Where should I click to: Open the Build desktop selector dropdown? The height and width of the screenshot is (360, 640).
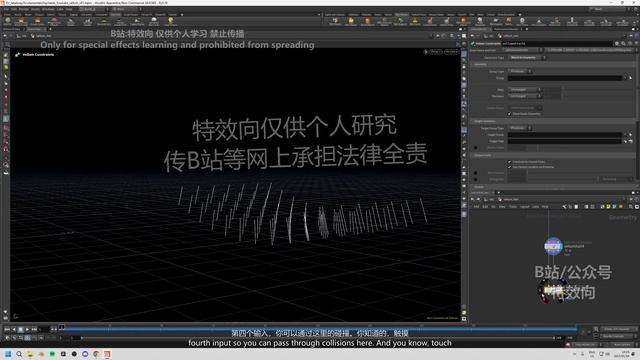tap(94, 9)
